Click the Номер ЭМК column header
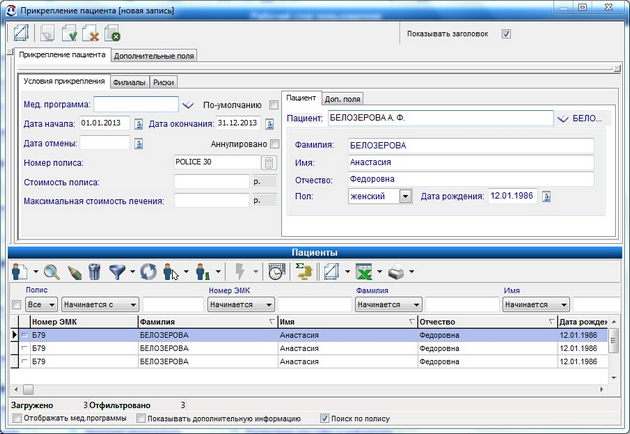The width and height of the screenshot is (630, 434). coord(84,322)
